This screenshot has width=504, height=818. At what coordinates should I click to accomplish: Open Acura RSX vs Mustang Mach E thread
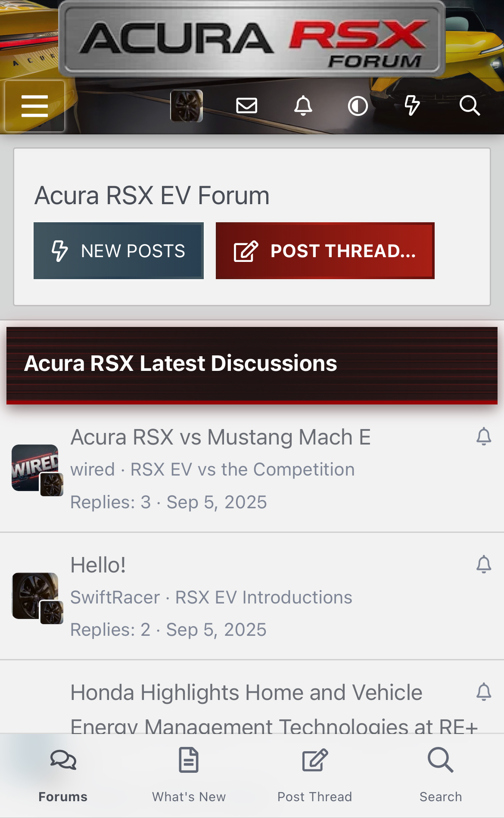pos(221,437)
